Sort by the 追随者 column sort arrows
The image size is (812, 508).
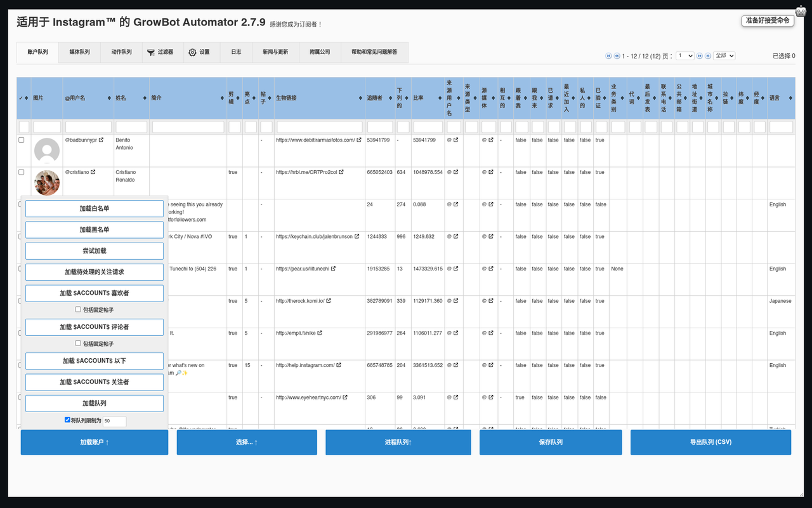pyautogui.click(x=391, y=98)
